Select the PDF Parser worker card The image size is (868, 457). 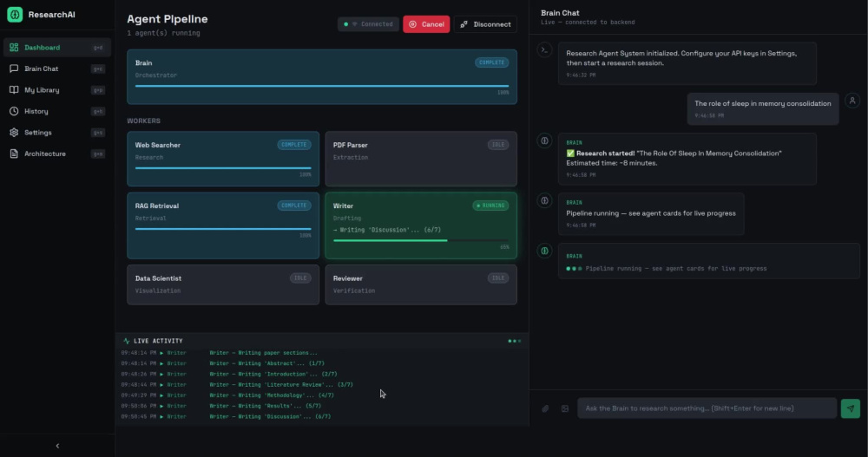421,159
